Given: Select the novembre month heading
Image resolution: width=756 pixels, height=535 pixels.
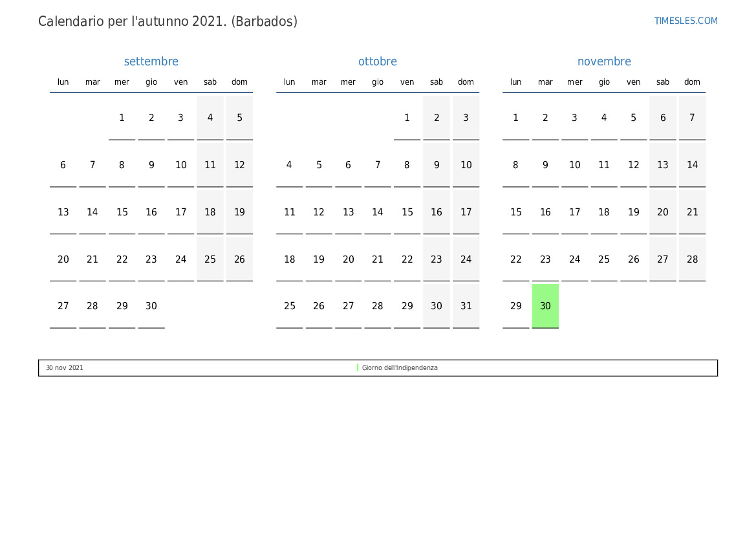Looking at the screenshot, I should [x=604, y=61].
